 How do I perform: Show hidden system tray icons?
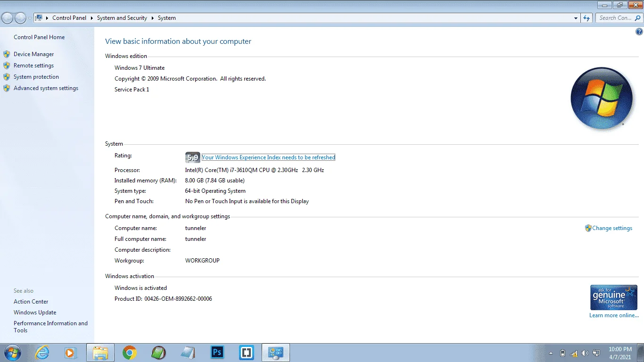pos(551,353)
